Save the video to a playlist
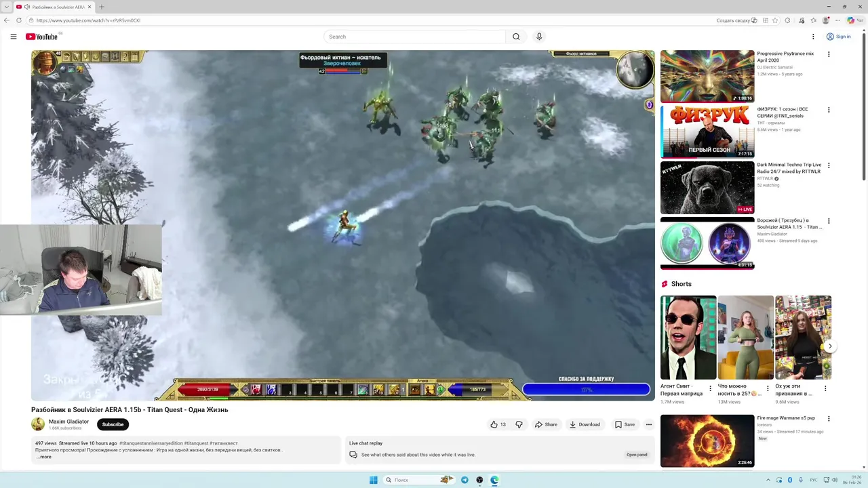Screen dimensions: 868x488 click(x=625, y=424)
